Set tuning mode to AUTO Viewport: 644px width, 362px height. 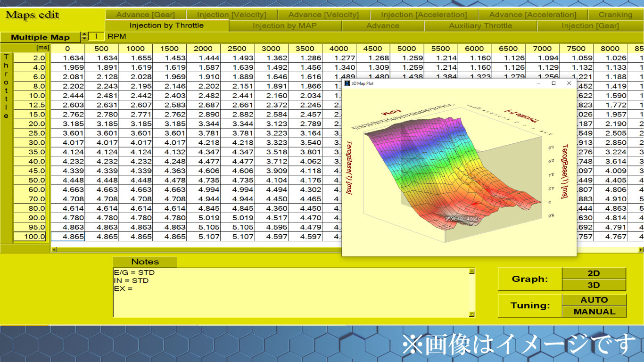pos(594,300)
